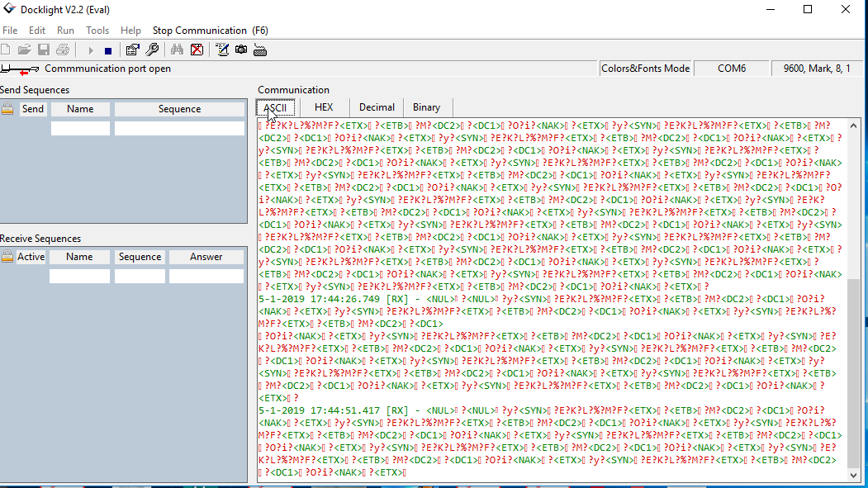Click the 9600, Mark, 8, 1 status field

[817, 69]
